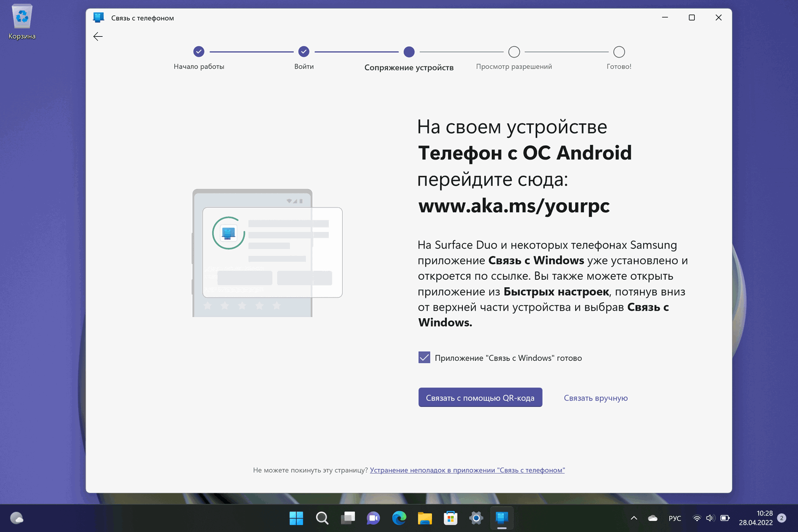Go back using the arrow icon
798x532 pixels.
coord(98,37)
